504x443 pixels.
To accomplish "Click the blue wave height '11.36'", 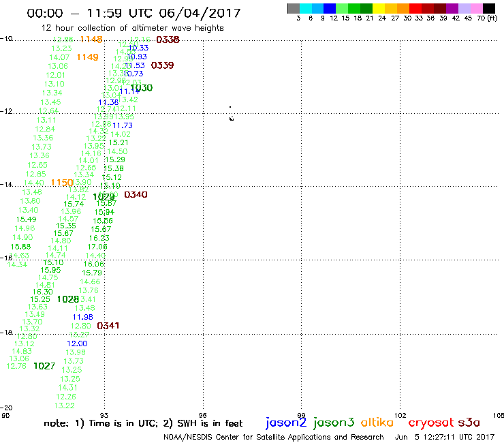I will click(x=108, y=103).
